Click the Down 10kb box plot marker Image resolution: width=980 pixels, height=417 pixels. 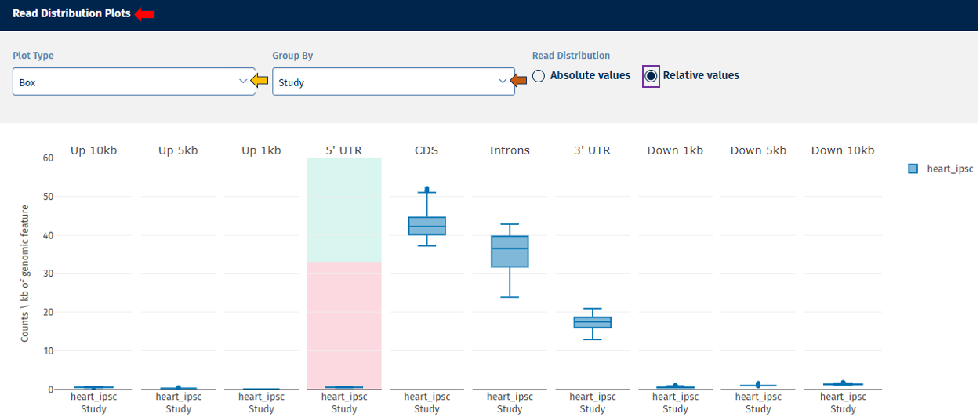coord(843,383)
